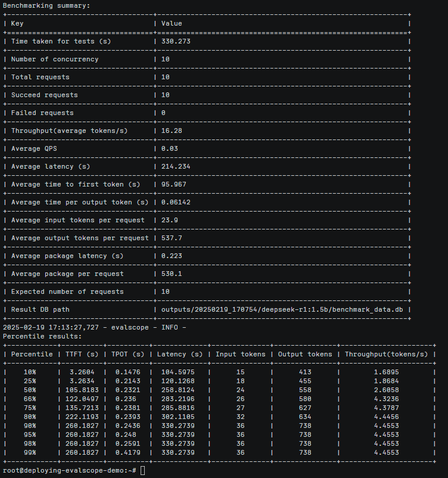Click the 537.7 average output tokens value
This screenshot has height=478, width=448.
click(x=173, y=238)
